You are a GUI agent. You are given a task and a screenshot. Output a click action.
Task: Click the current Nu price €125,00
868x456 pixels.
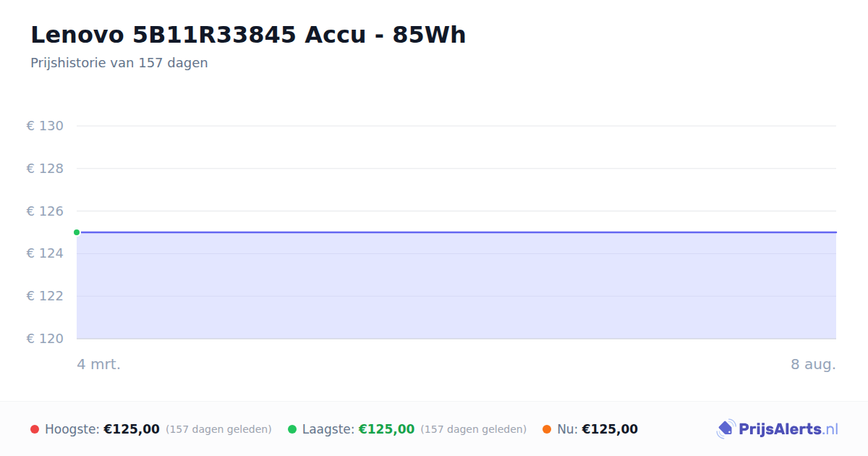[x=610, y=429]
